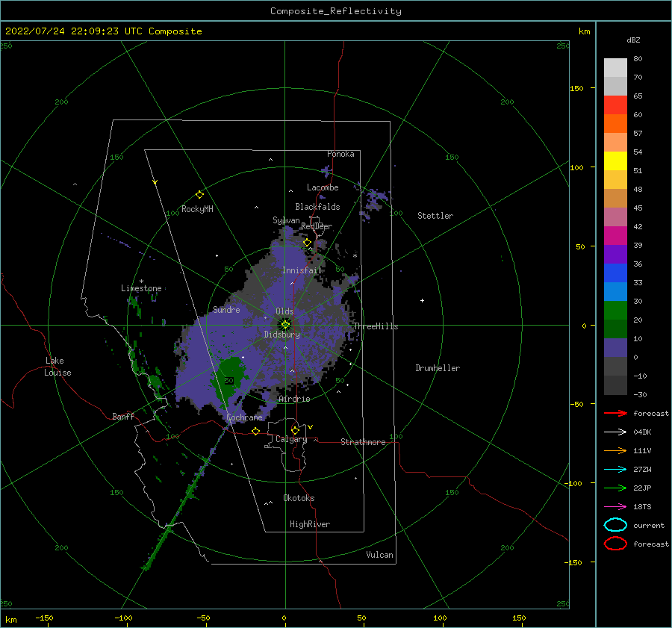Click the yellow diamond marker near Cochrane
672x628 pixels.
[256, 431]
